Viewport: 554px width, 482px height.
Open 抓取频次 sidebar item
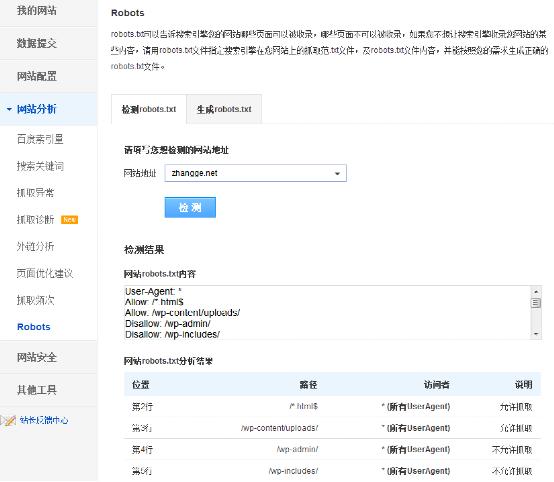pyautogui.click(x=35, y=300)
